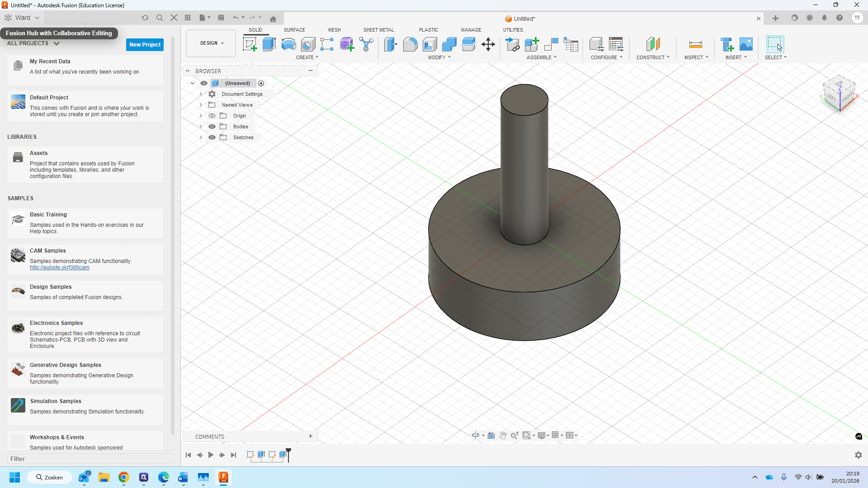Show the hidden Origin folder
Screen dimensions: 868x488
pyautogui.click(x=212, y=116)
